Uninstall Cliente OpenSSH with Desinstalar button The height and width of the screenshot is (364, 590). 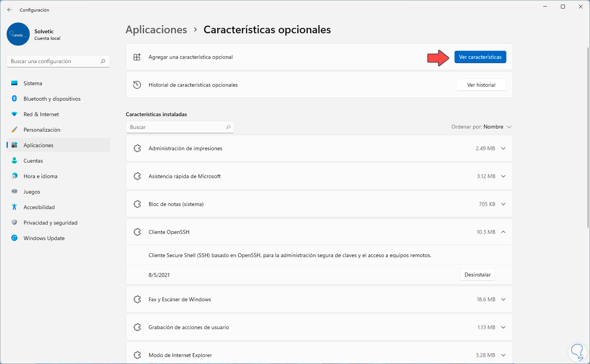point(477,275)
